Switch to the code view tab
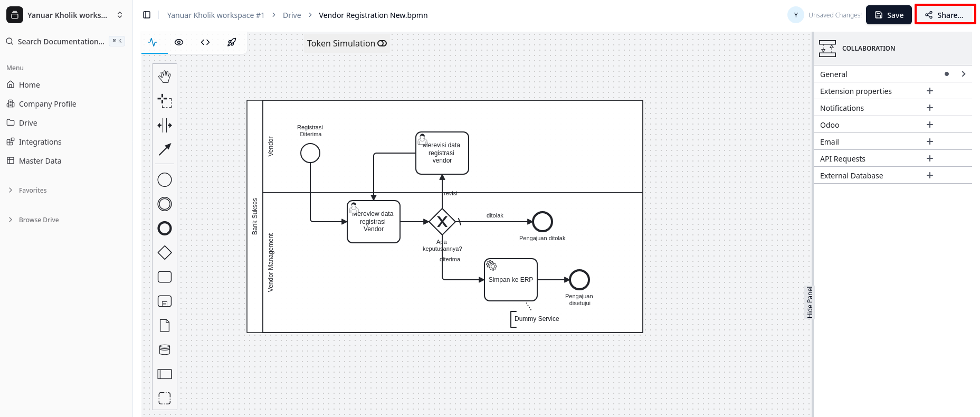Image resolution: width=980 pixels, height=417 pixels. click(205, 42)
